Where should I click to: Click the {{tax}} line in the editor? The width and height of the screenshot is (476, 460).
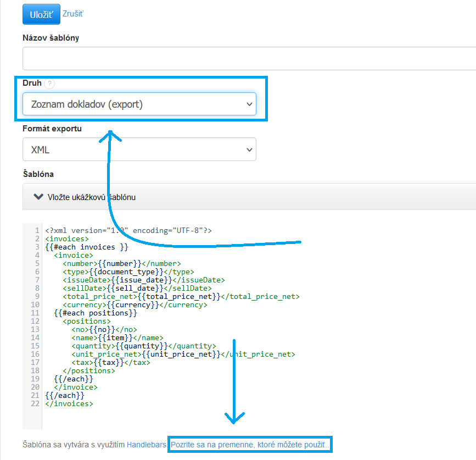click(110, 363)
